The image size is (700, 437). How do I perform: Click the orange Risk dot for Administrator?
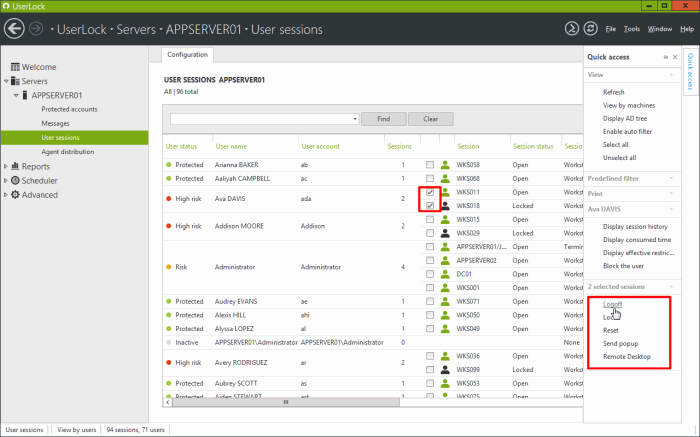(169, 267)
